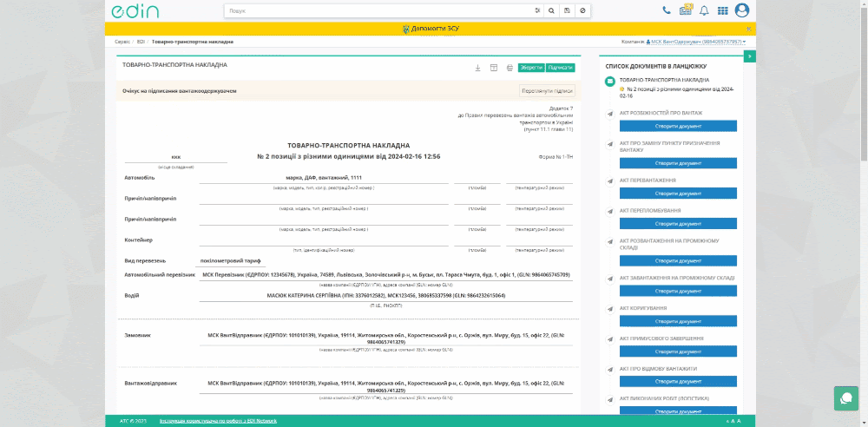Click paper plane icon beside Акт перепломбування
This screenshot has height=427, width=868.
[x=610, y=212]
